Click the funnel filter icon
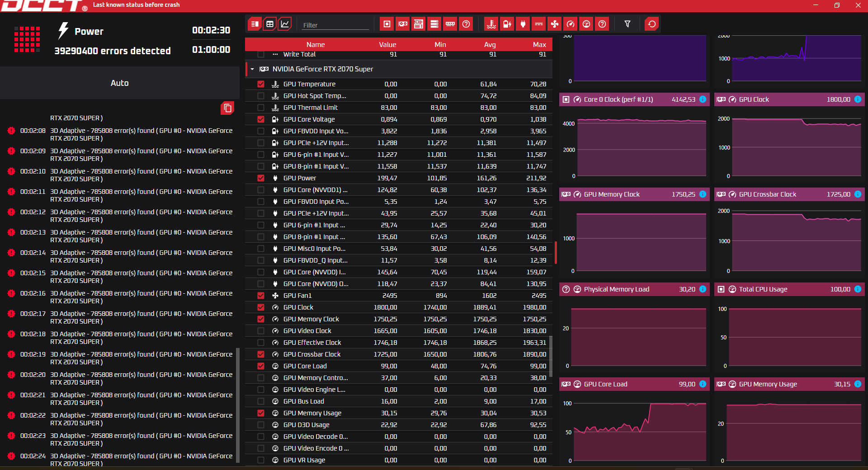 (x=627, y=24)
